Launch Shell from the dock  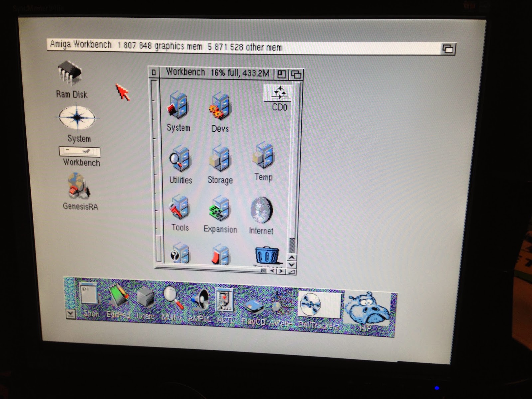(89, 294)
